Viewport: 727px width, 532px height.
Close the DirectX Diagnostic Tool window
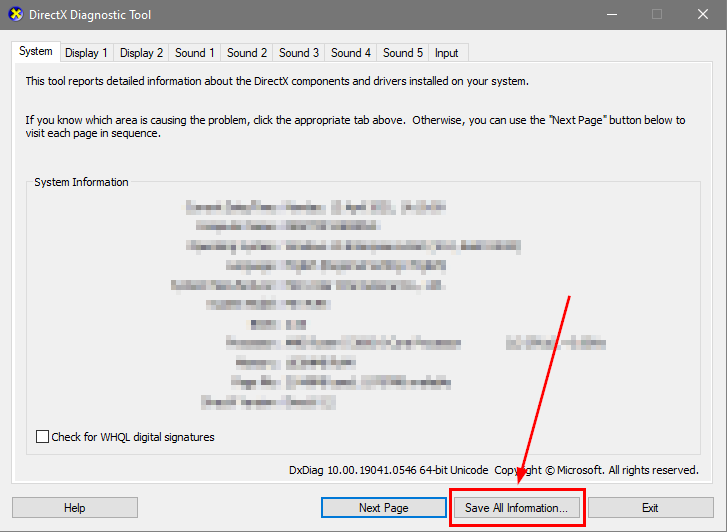click(702, 15)
